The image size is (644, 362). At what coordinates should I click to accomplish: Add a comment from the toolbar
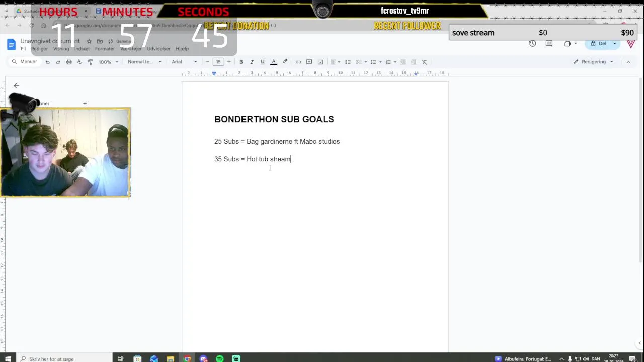pyautogui.click(x=309, y=62)
